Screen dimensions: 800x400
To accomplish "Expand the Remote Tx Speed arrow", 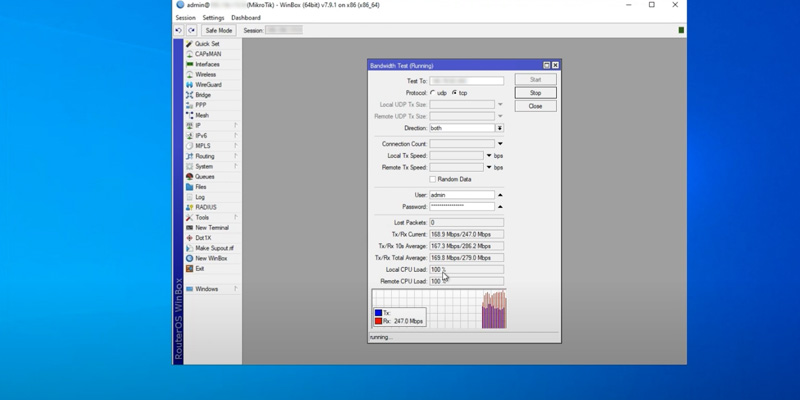I will click(x=489, y=167).
